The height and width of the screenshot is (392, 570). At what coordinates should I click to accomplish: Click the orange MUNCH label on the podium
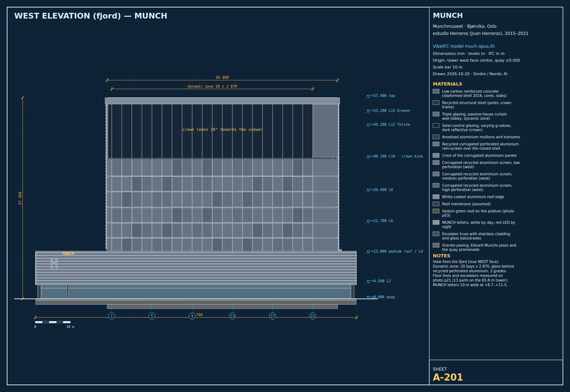point(68,254)
